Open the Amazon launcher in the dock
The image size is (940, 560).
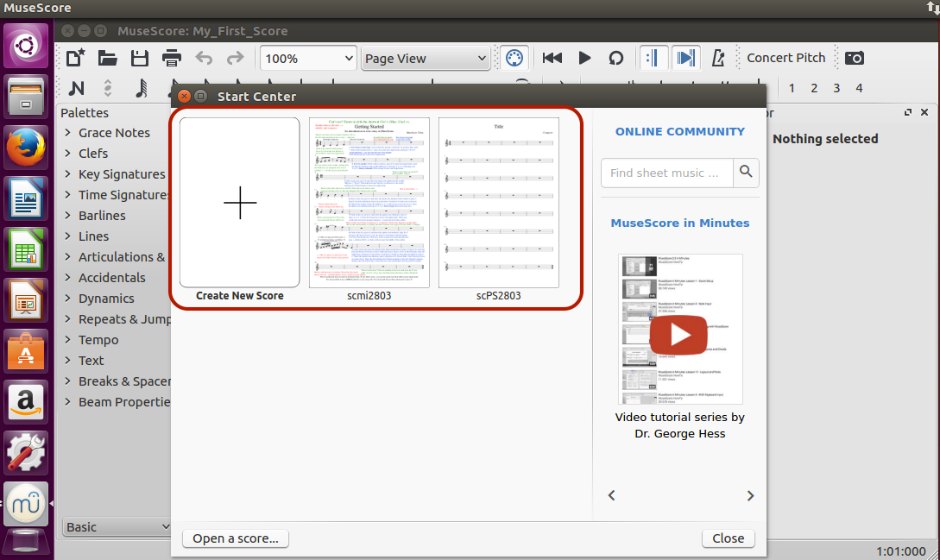[x=26, y=402]
